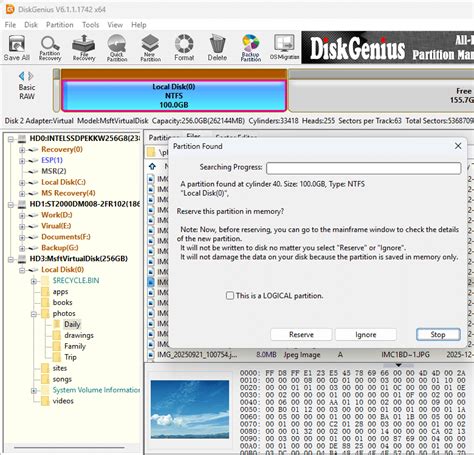Click the Save All toolbar icon
Screen dimensions: 474x455
coord(17,48)
